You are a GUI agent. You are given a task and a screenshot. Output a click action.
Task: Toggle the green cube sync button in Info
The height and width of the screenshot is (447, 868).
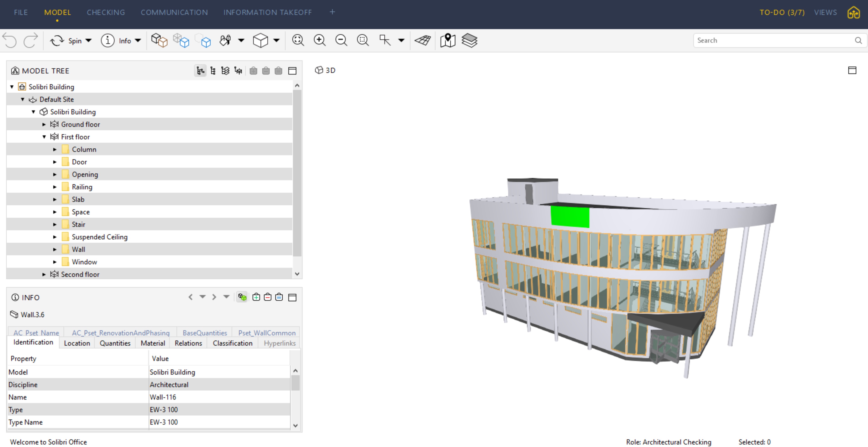pos(242,297)
